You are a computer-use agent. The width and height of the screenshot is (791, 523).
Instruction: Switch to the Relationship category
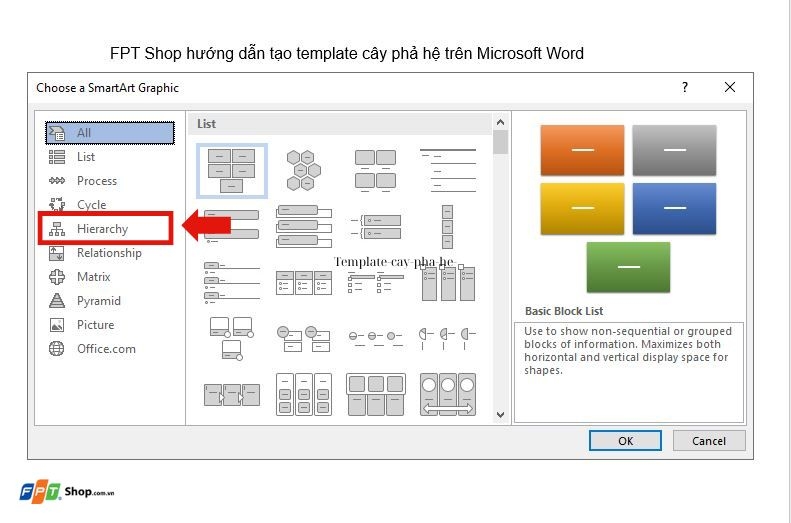click(x=110, y=253)
